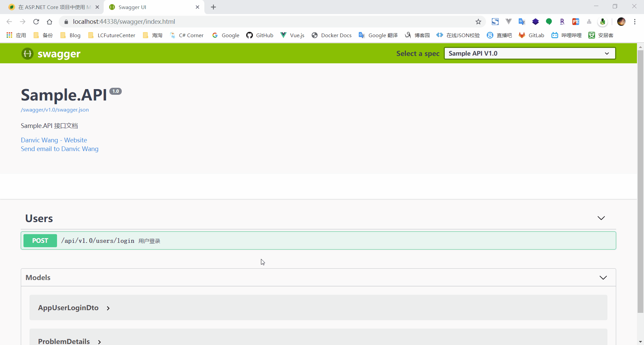
Task: Click the lock site-info icon
Action: pyautogui.click(x=66, y=22)
